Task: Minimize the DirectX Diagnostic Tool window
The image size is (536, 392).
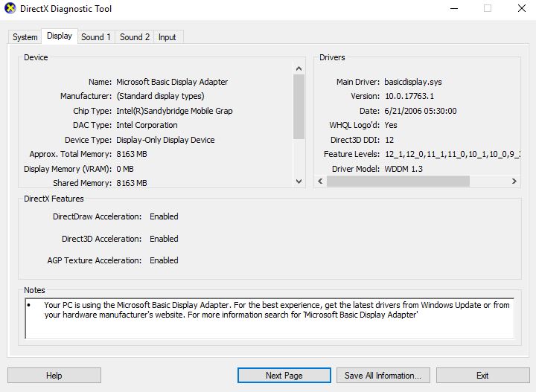Action: [x=454, y=8]
